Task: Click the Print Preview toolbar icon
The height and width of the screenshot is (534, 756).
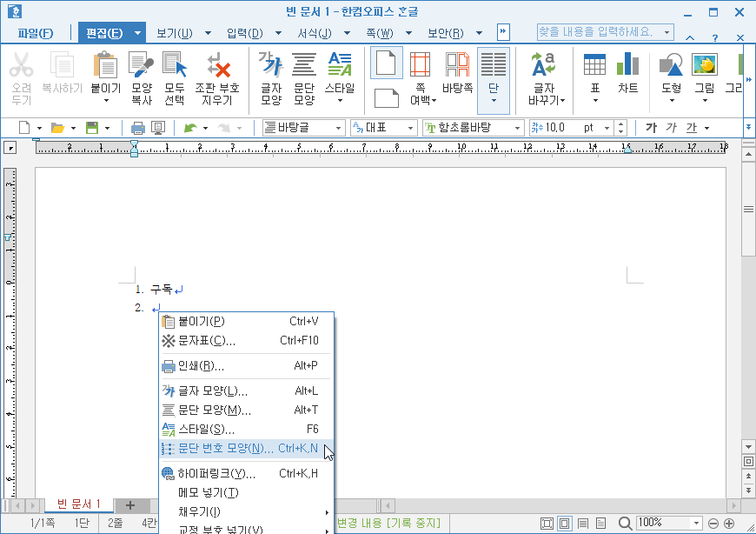Action: click(158, 128)
